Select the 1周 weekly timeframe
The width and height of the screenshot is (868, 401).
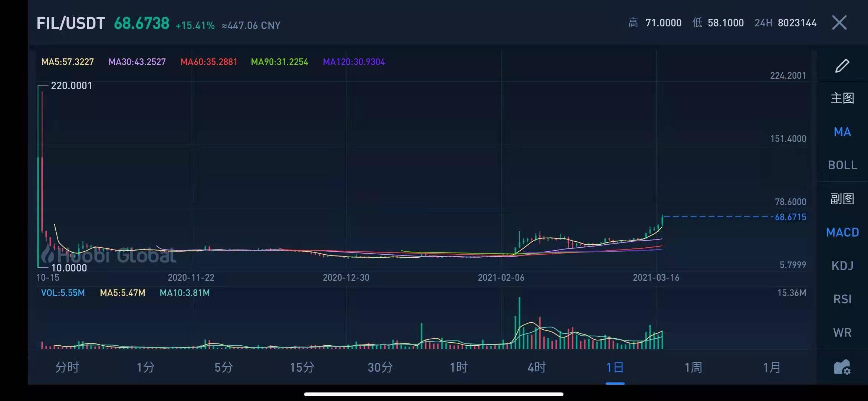tap(693, 367)
